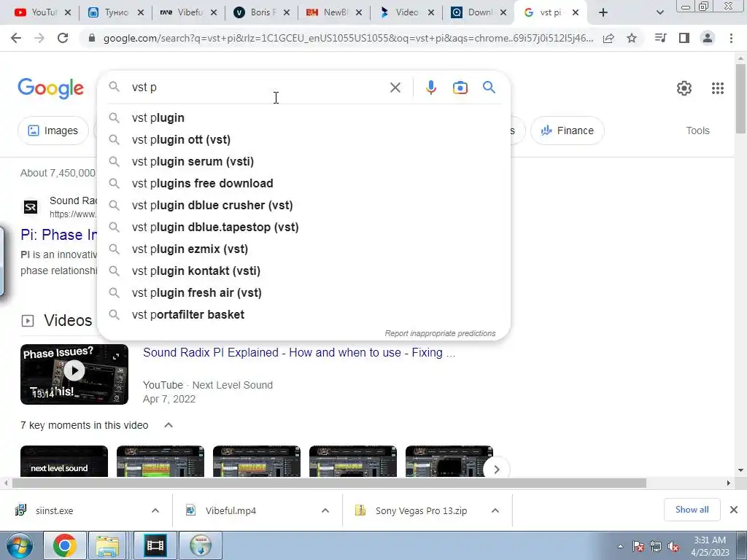The height and width of the screenshot is (560, 747).
Task: Bookmark this page with star icon
Action: tap(632, 38)
